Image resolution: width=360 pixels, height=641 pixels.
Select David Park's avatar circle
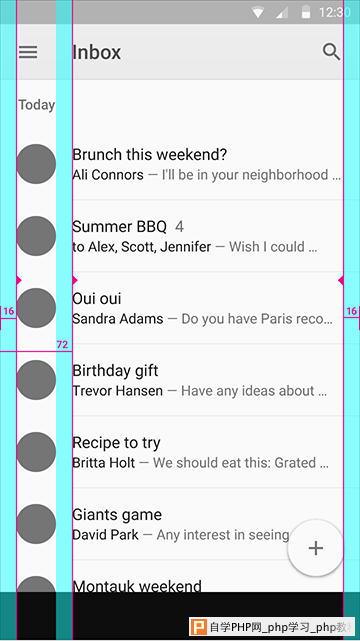click(36, 524)
